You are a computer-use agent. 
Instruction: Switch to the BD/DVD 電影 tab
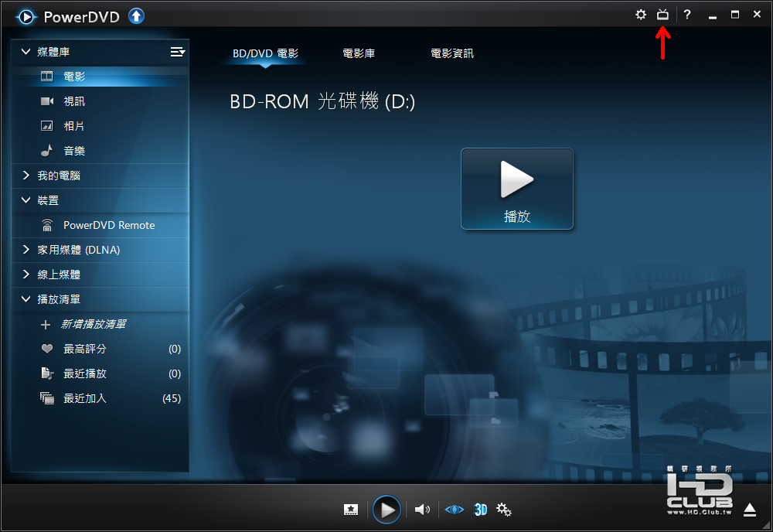point(265,53)
